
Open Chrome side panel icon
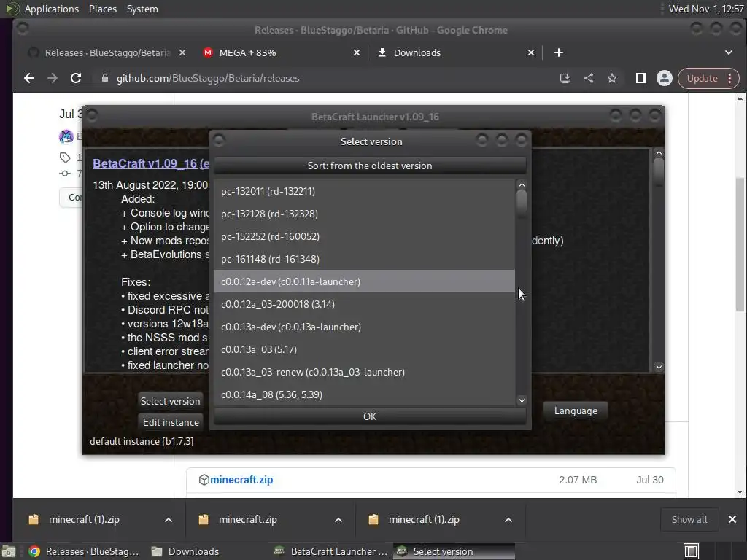click(x=640, y=78)
